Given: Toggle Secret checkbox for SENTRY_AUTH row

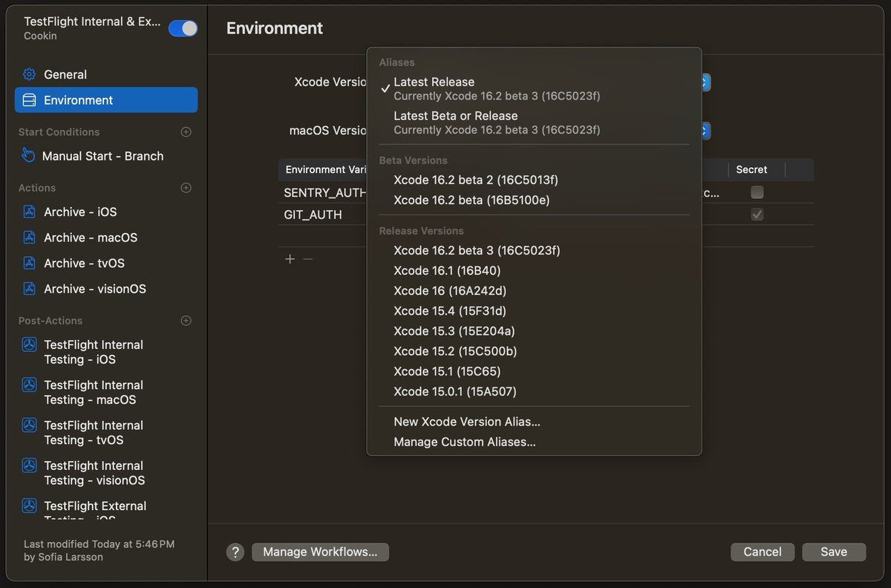Looking at the screenshot, I should [x=757, y=192].
